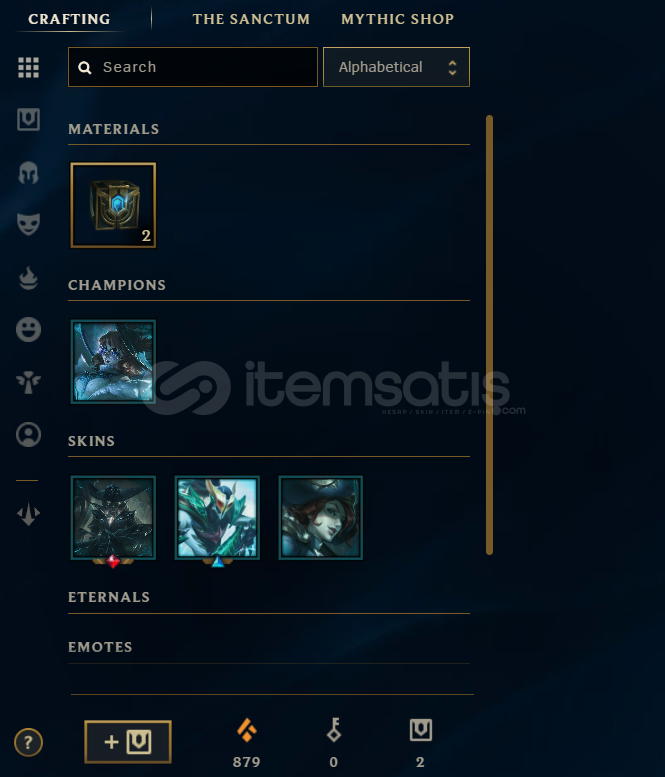Filter loot by emotes smiley icon
The width and height of the screenshot is (665, 777).
click(28, 330)
